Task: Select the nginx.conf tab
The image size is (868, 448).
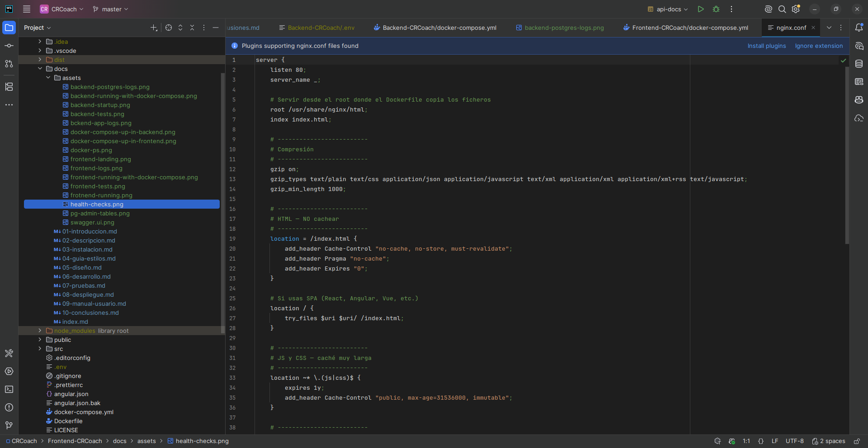Action: pos(791,28)
